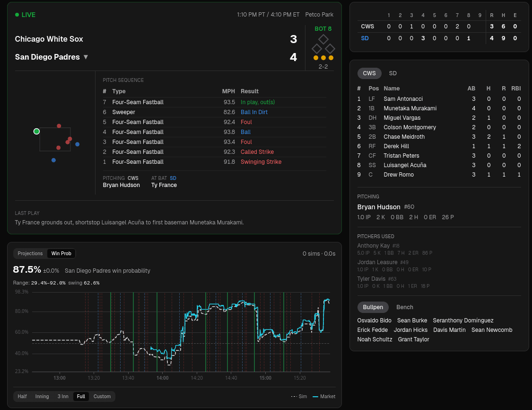Select the CWS lineup tab
Image resolution: width=532 pixels, height=410 pixels.
[x=369, y=73]
